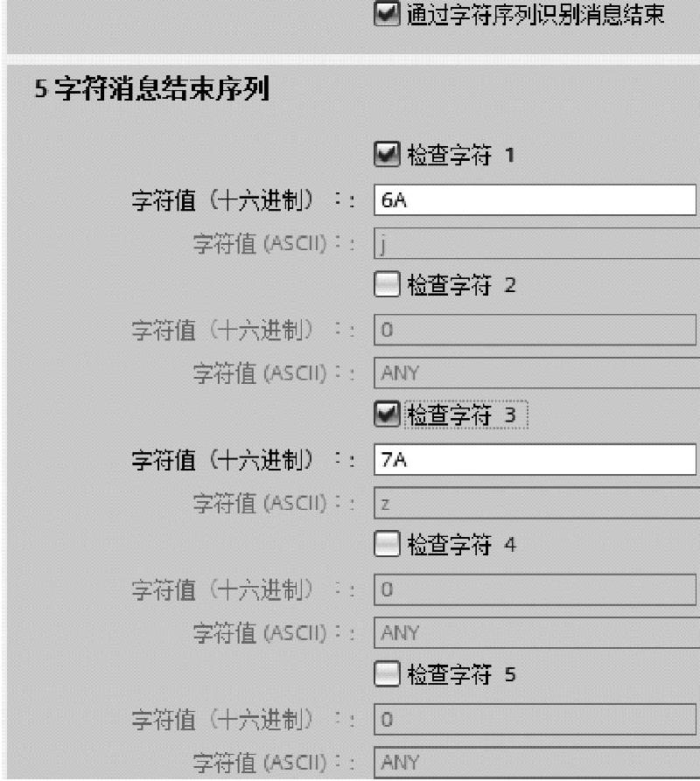Screen dimensions: 700x781
Task: Click the ASCII field showing z
Action: click(x=535, y=503)
